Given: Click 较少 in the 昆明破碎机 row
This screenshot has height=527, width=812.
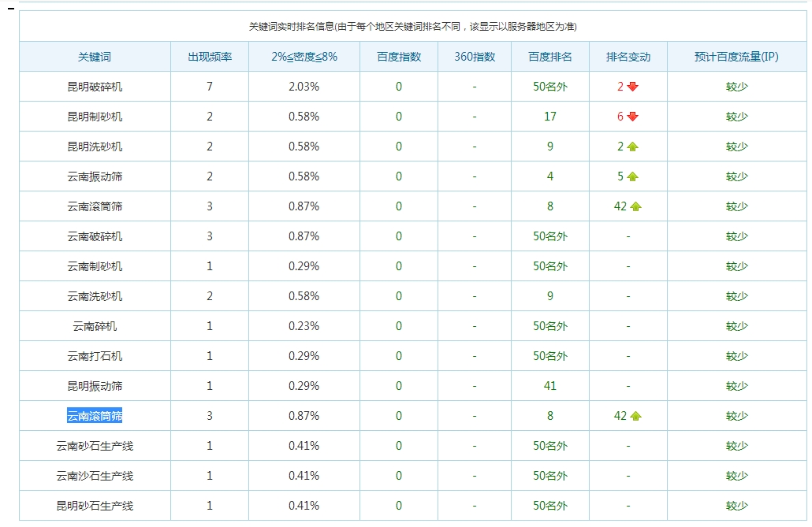Looking at the screenshot, I should click(x=736, y=87).
